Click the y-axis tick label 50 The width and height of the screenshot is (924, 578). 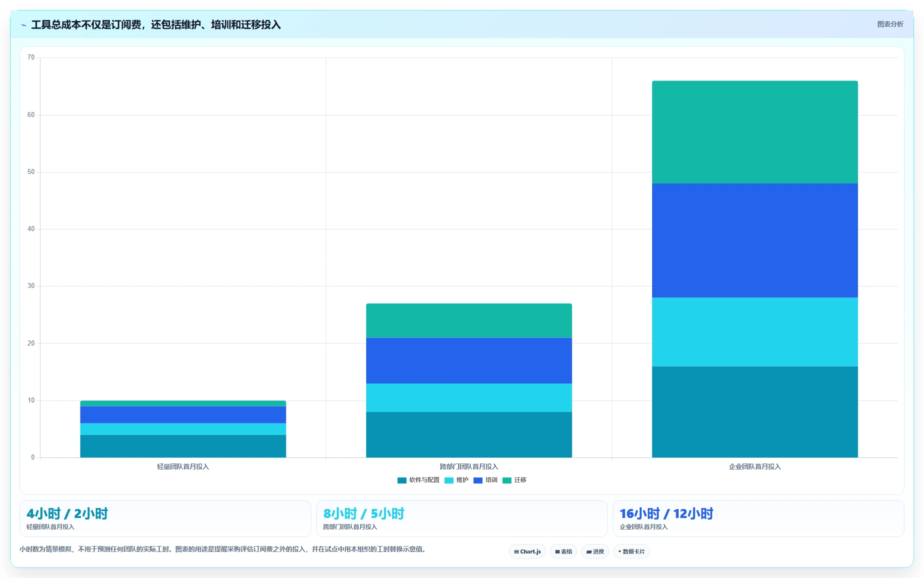click(x=31, y=172)
